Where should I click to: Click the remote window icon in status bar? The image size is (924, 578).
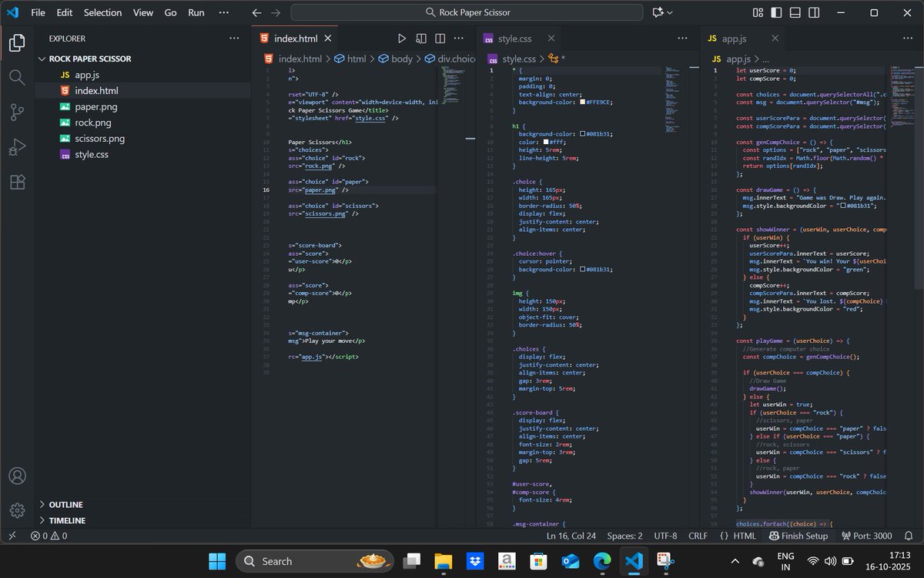click(12, 536)
